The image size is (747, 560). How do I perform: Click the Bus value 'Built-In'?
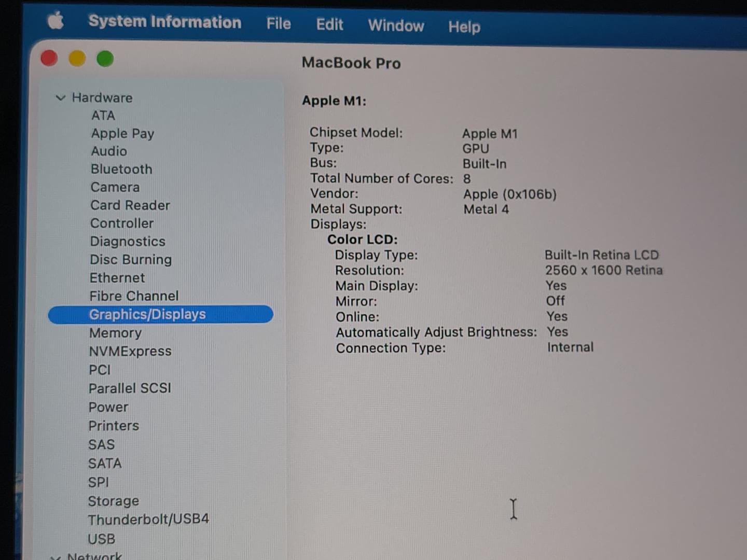[x=485, y=164]
